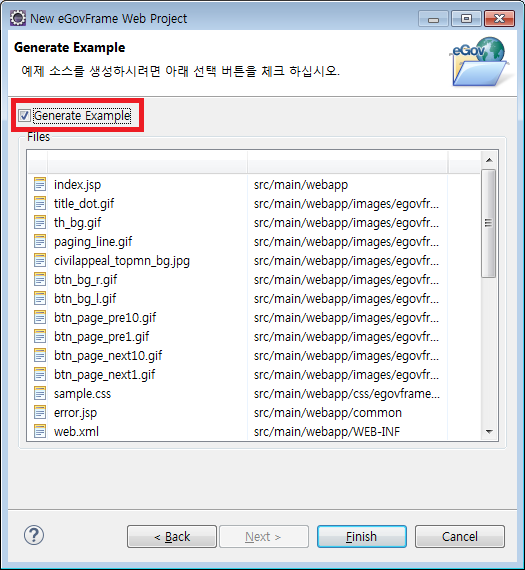The width and height of the screenshot is (525, 570).
Task: Click the src/main/webapp/css/egovframe... path cell
Action: click(346, 394)
